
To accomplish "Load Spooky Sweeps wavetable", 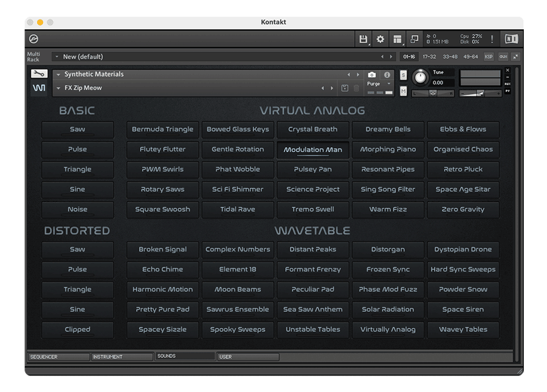I will (x=238, y=329).
